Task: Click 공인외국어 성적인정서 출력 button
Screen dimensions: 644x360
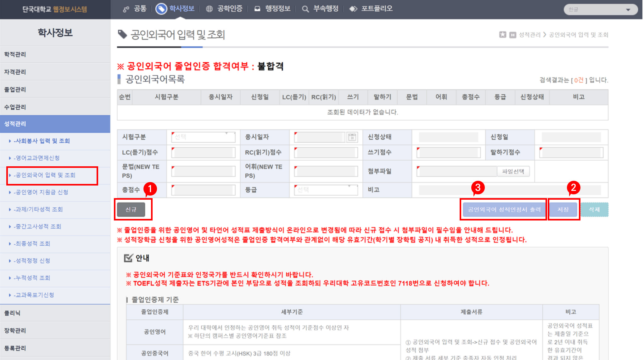Action: pos(504,209)
